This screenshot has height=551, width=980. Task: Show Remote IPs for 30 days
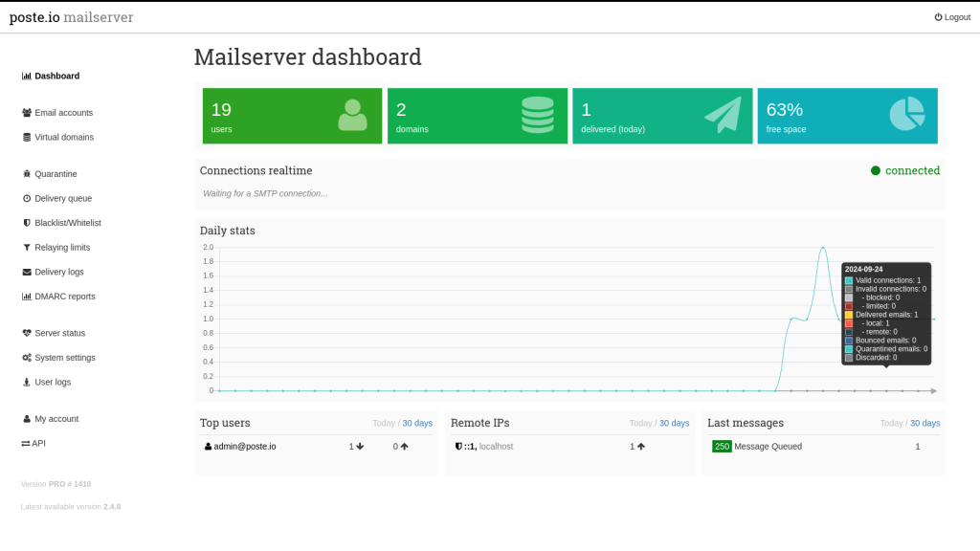pos(674,423)
